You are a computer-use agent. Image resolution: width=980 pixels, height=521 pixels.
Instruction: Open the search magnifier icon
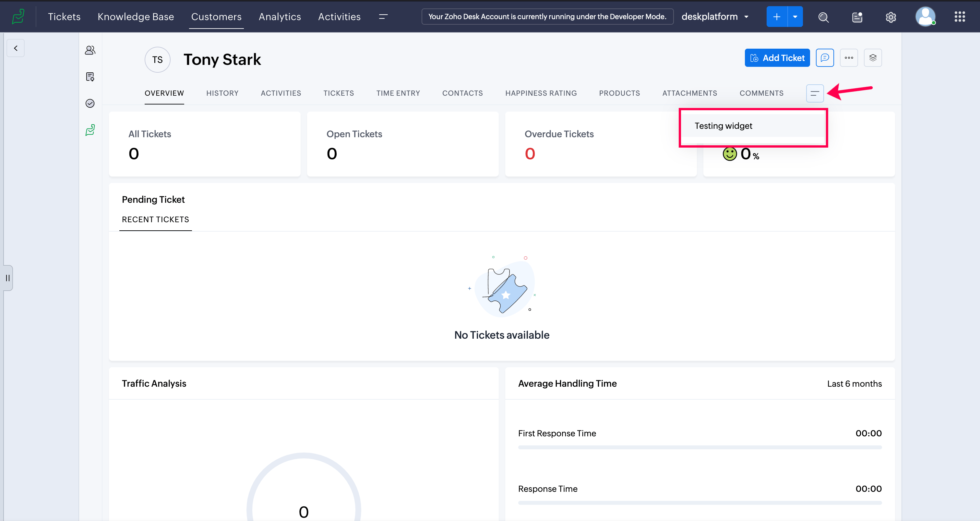coord(823,17)
